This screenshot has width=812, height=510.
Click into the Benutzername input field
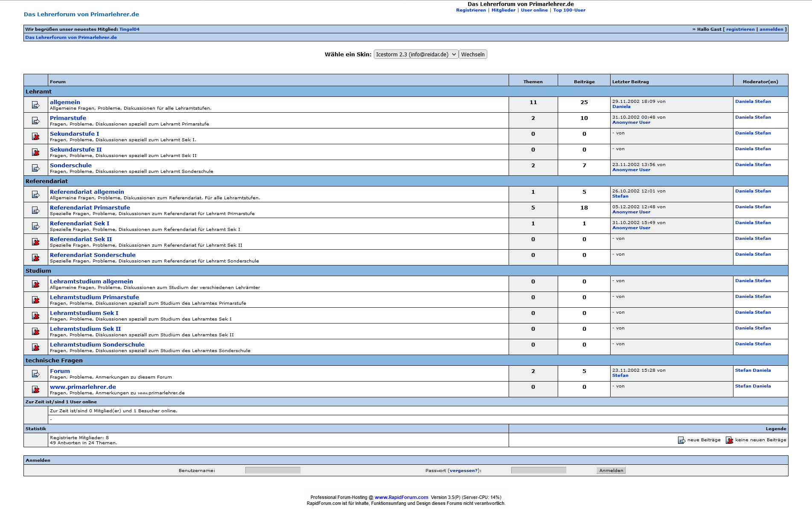point(273,470)
